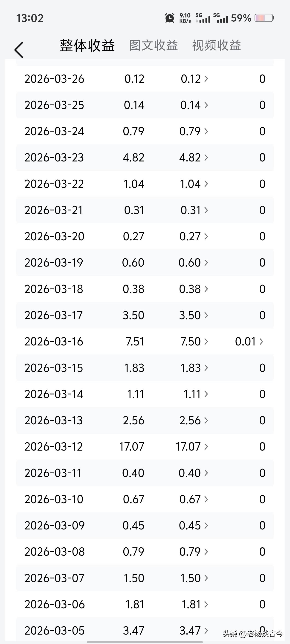Open 3.50 earnings detail for 2026-03-17

click(x=194, y=315)
